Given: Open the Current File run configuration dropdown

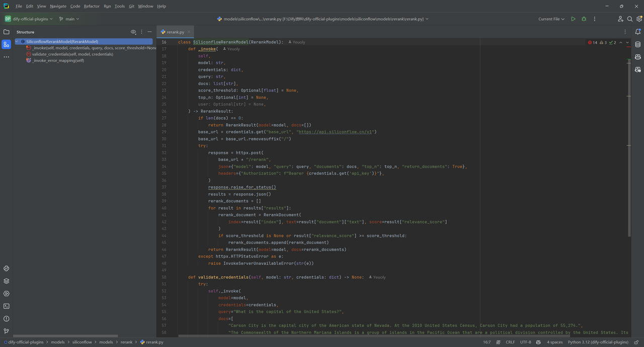Looking at the screenshot, I should pos(551,19).
